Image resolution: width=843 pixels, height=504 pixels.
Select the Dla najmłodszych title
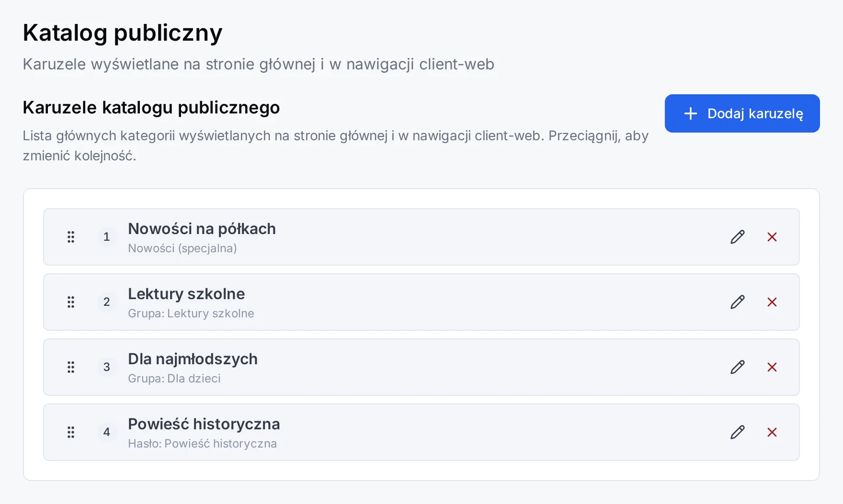[x=193, y=359]
